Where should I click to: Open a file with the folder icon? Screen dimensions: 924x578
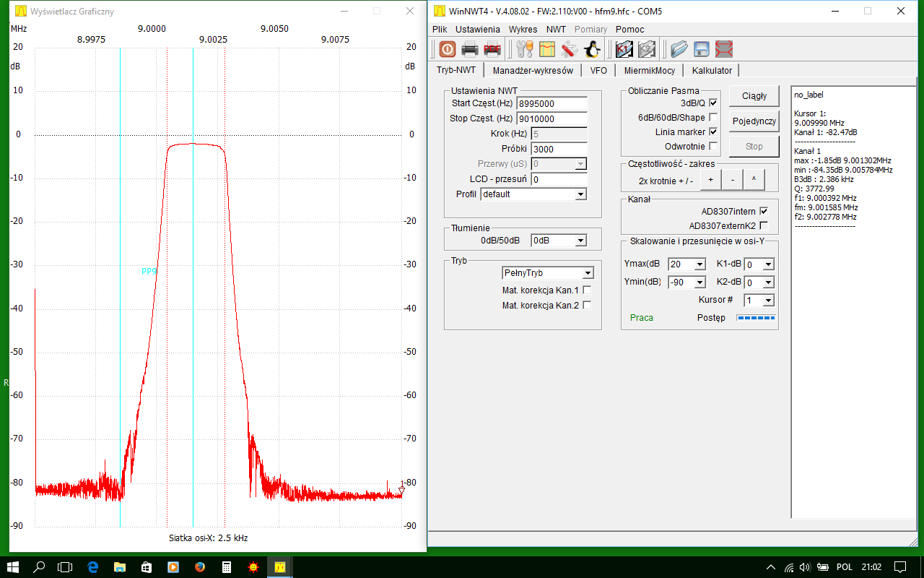click(679, 49)
